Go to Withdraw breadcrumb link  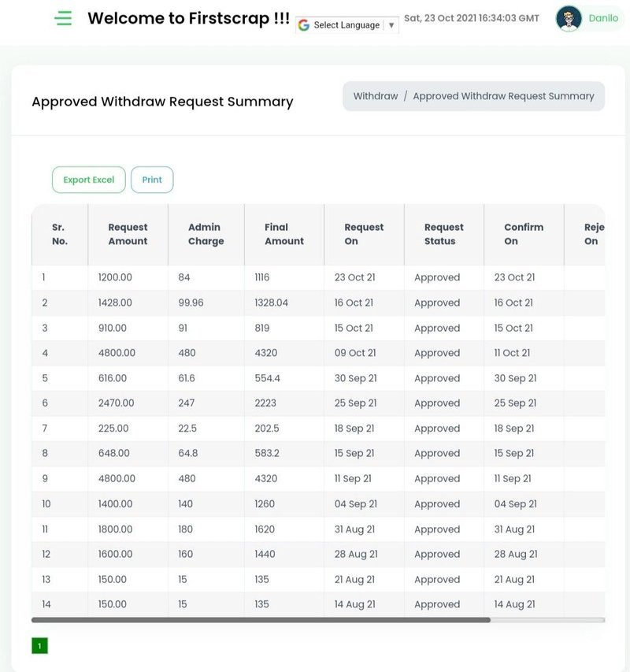[x=376, y=96]
